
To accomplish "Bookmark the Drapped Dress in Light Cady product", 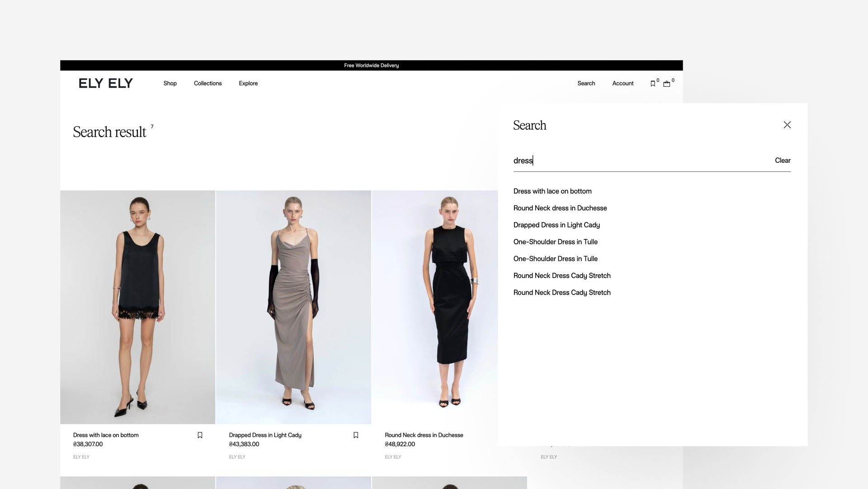I will tap(356, 435).
